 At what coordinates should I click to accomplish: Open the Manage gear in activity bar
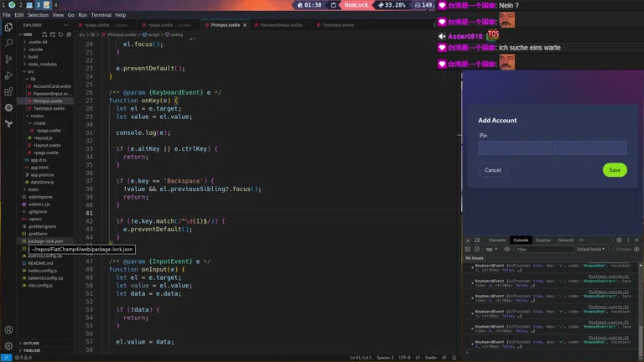coord(9,345)
